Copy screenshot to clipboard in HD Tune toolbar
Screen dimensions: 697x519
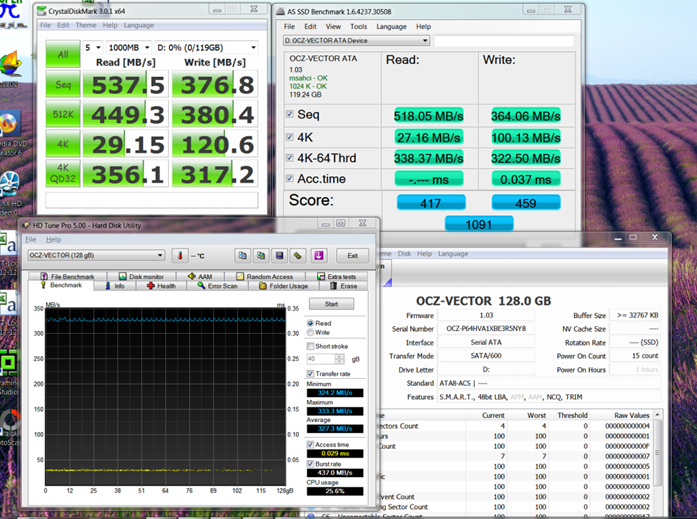coord(261,256)
